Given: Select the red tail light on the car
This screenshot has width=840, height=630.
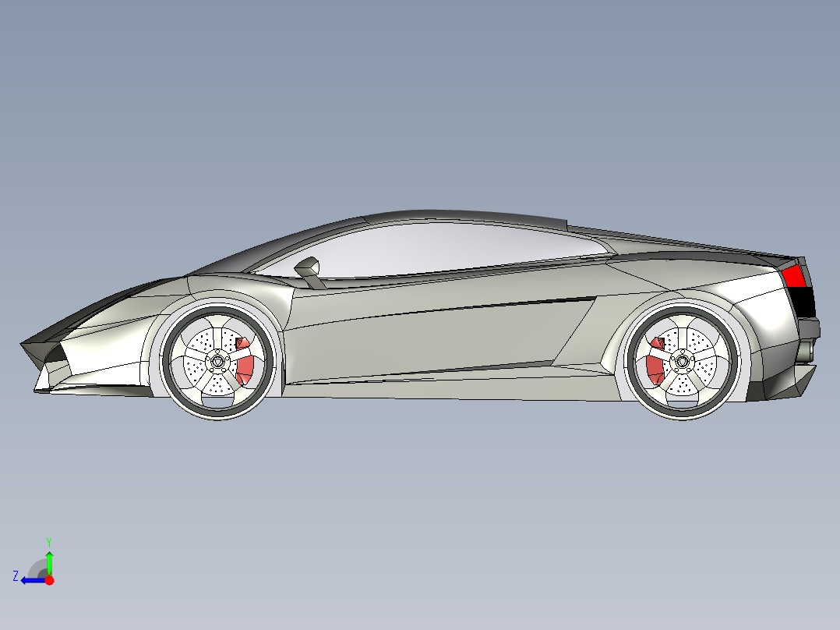Looking at the screenshot, I should (x=793, y=277).
